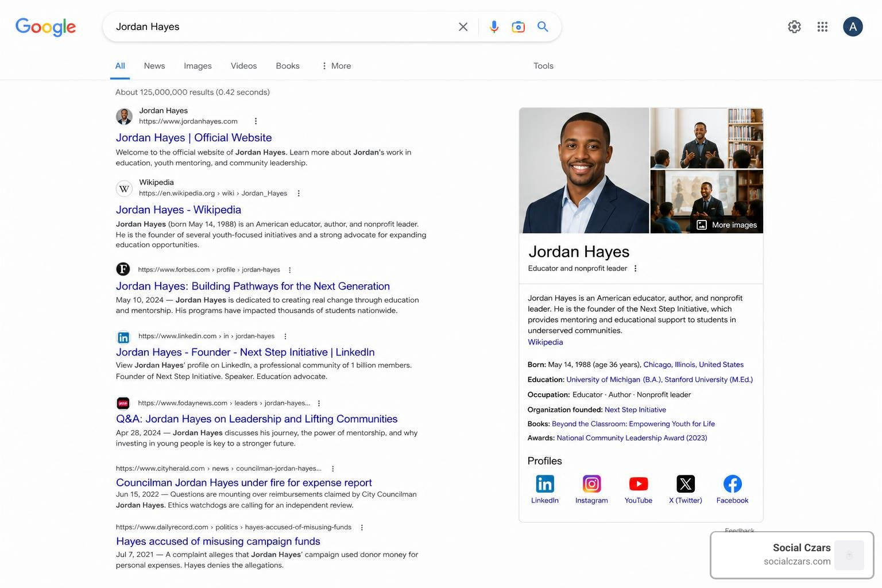Open YouTube profile icon

click(x=639, y=483)
